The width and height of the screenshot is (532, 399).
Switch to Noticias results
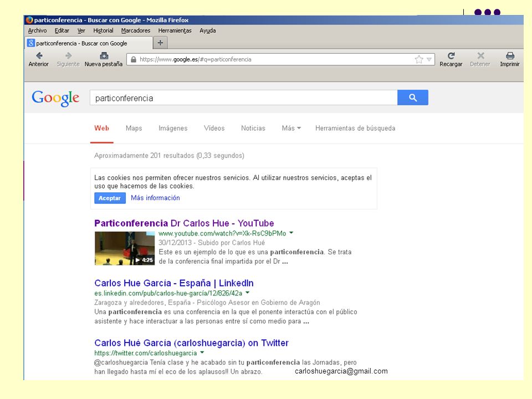coord(253,128)
